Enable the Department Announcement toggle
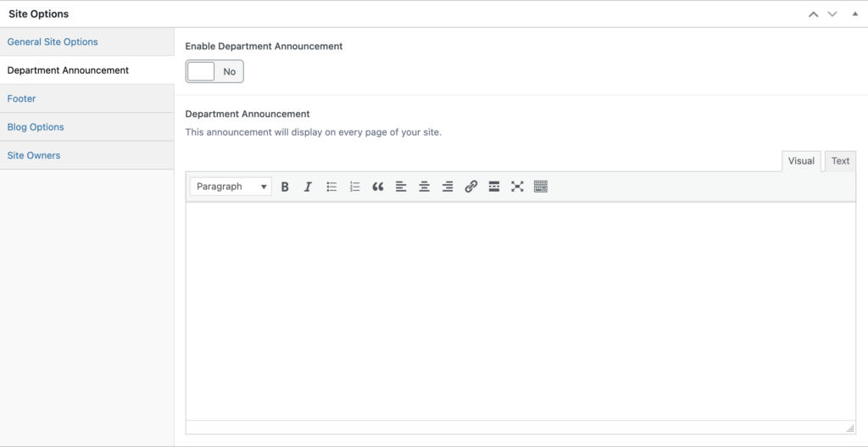The image size is (868, 447). (214, 72)
